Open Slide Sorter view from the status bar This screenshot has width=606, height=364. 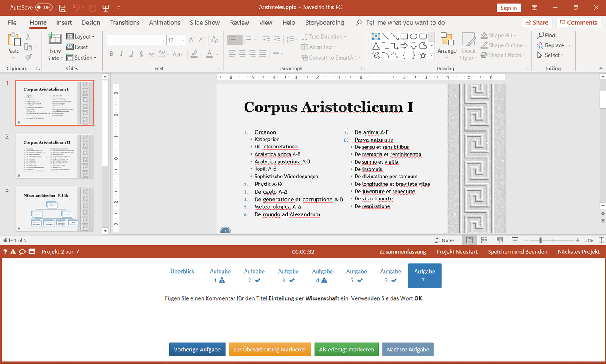click(x=484, y=240)
